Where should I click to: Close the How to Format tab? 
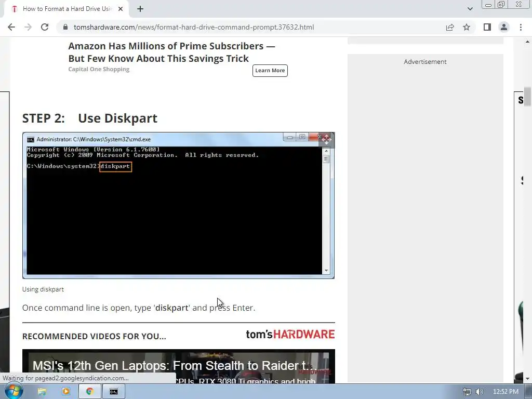click(121, 9)
